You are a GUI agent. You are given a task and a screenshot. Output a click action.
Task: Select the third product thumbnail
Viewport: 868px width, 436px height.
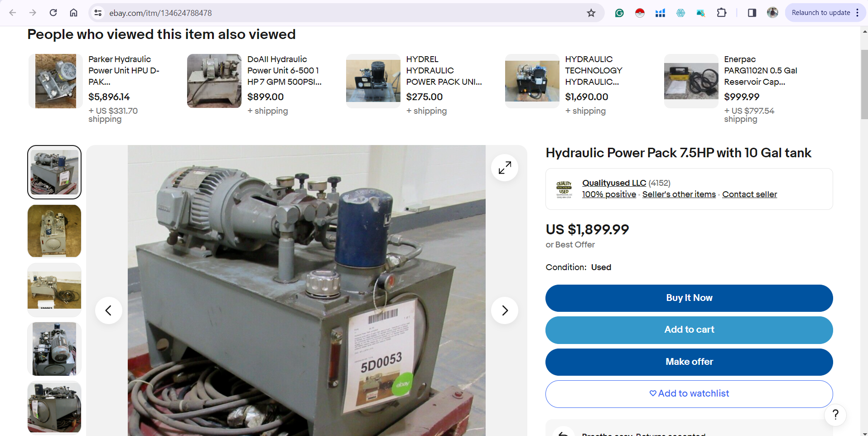[54, 290]
